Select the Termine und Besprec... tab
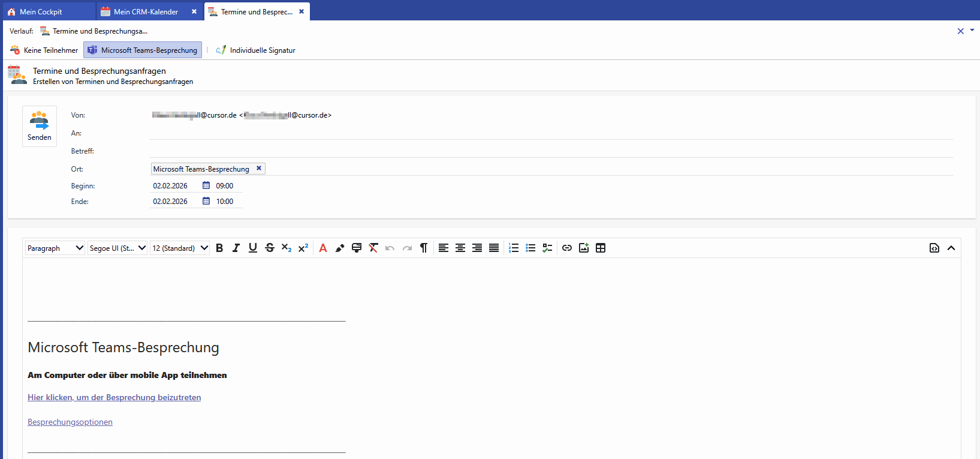This screenshot has height=459, width=980. click(257, 11)
